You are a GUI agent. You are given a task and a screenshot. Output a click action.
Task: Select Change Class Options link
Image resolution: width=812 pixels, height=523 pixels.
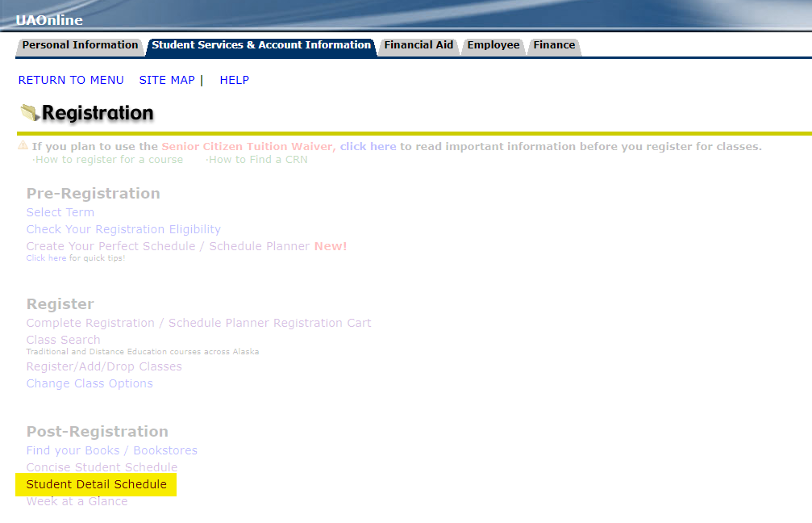90,383
